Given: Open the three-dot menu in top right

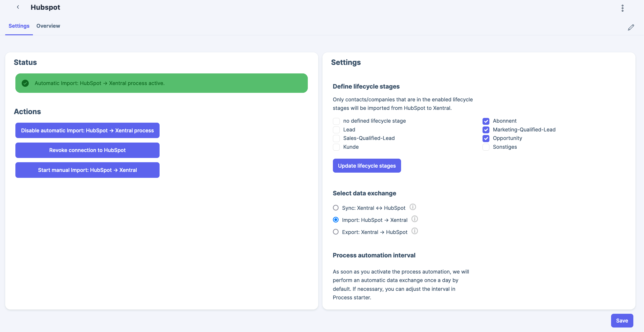Looking at the screenshot, I should (622, 8).
